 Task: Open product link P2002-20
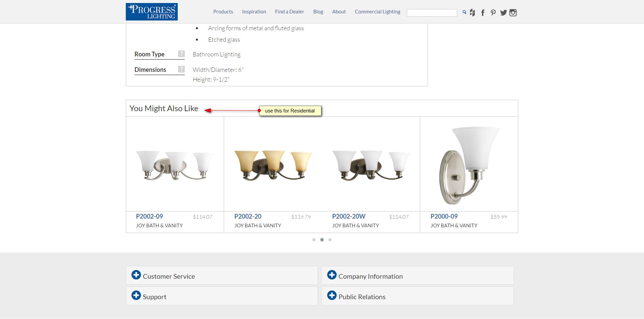point(248,217)
